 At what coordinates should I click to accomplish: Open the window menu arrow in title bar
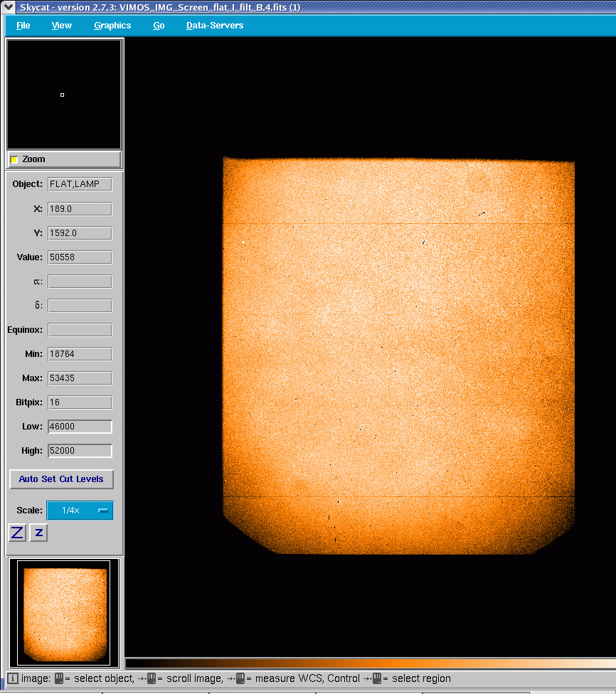click(x=9, y=6)
